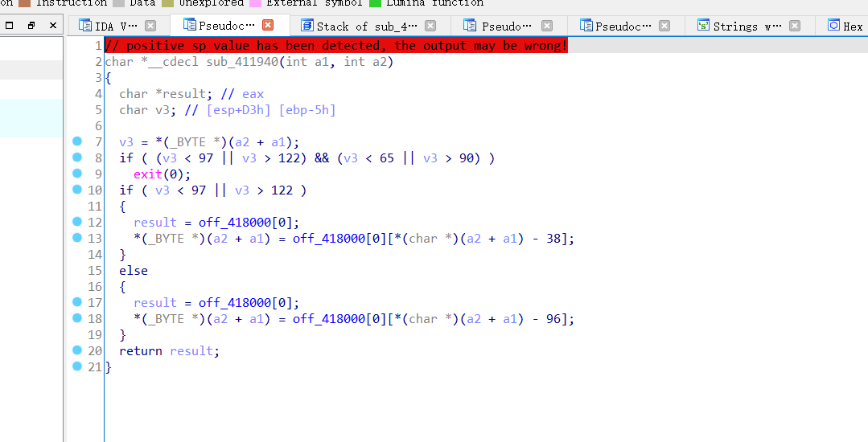Click off_418000 on line 12
The width and height of the screenshot is (868, 442).
pyautogui.click(x=235, y=222)
